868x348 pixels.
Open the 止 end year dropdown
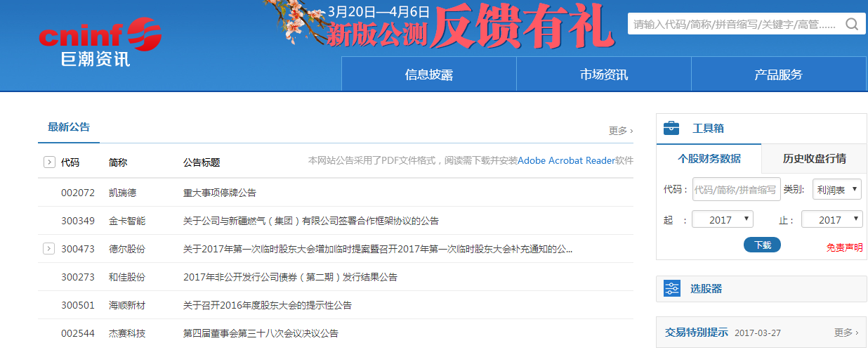point(831,220)
